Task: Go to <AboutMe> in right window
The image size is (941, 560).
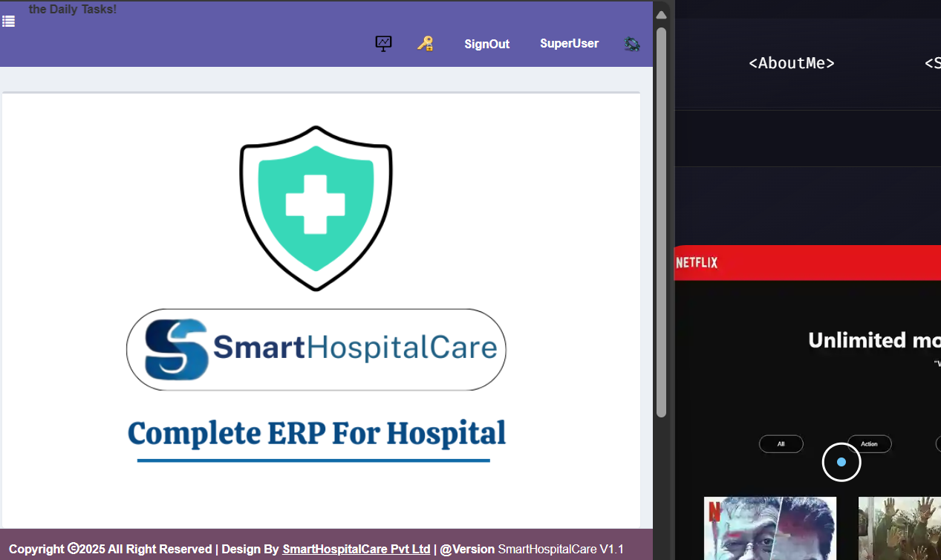Action: [792, 63]
